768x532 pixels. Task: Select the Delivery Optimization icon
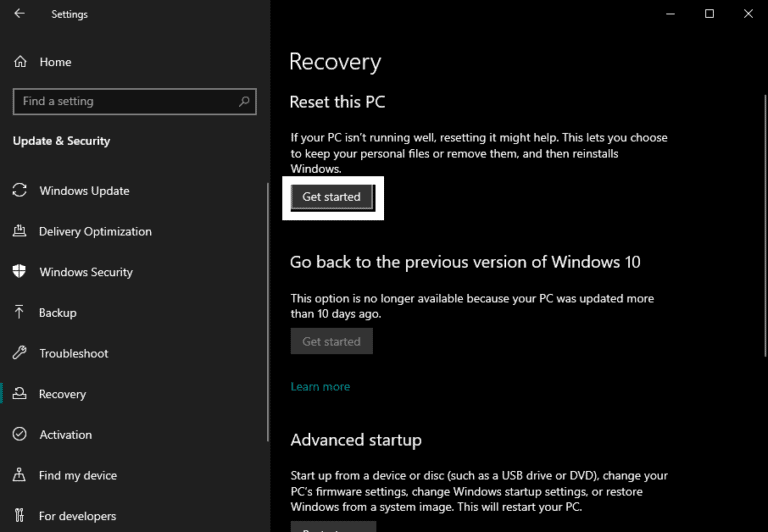click(x=19, y=232)
